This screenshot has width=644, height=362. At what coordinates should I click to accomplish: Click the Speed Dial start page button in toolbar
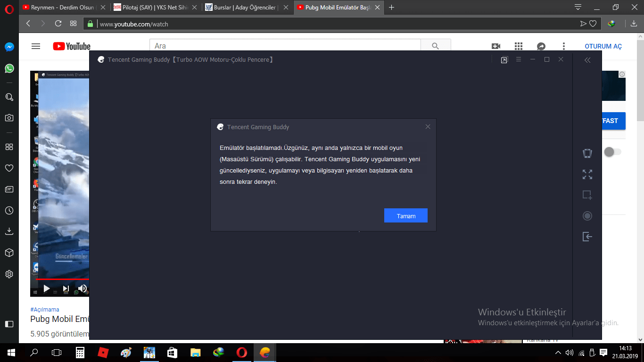pos(73,24)
